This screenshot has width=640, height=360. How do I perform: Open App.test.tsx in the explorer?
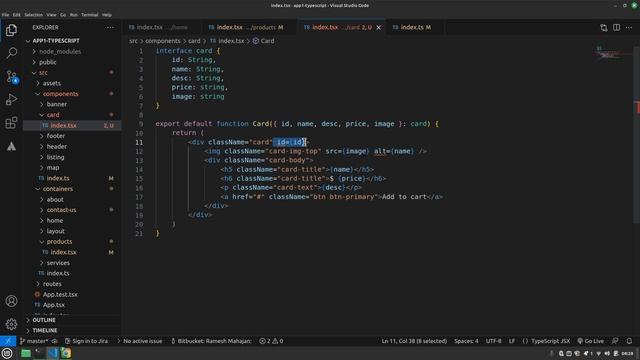(x=72, y=294)
